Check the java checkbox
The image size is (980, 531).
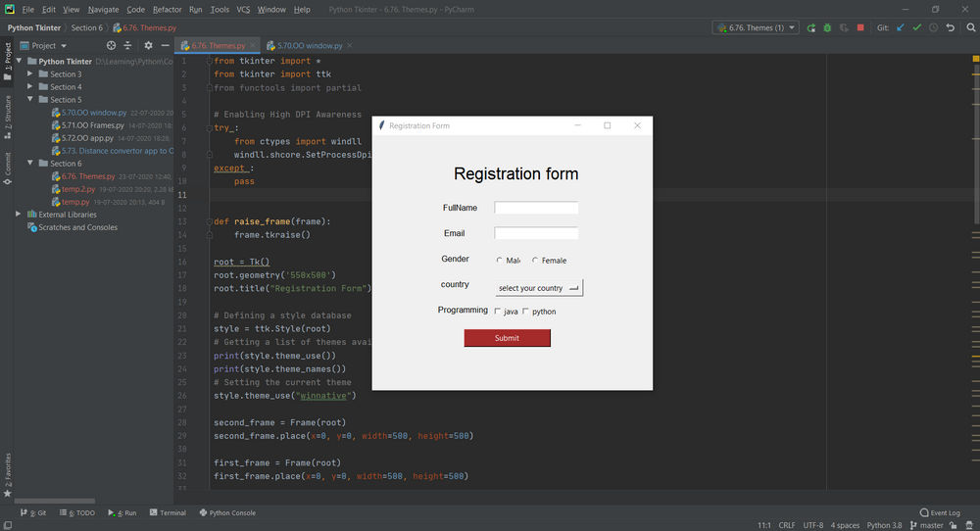click(498, 312)
